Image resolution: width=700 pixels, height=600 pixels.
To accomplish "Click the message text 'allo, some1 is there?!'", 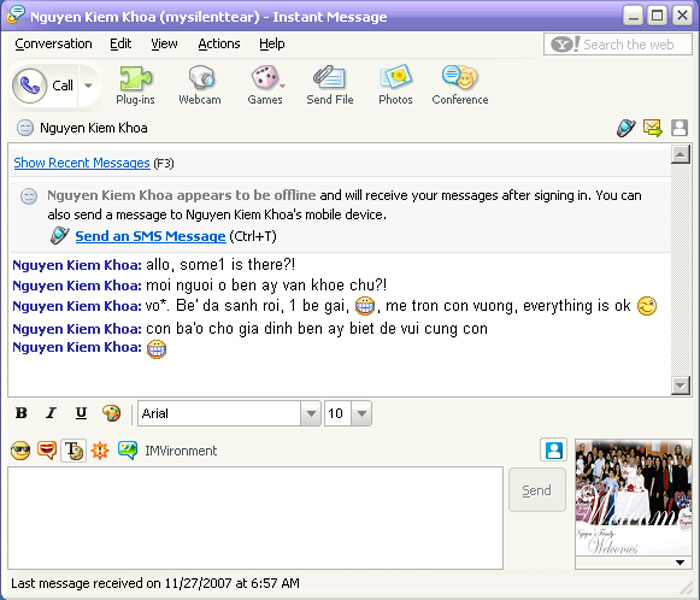I will (221, 265).
